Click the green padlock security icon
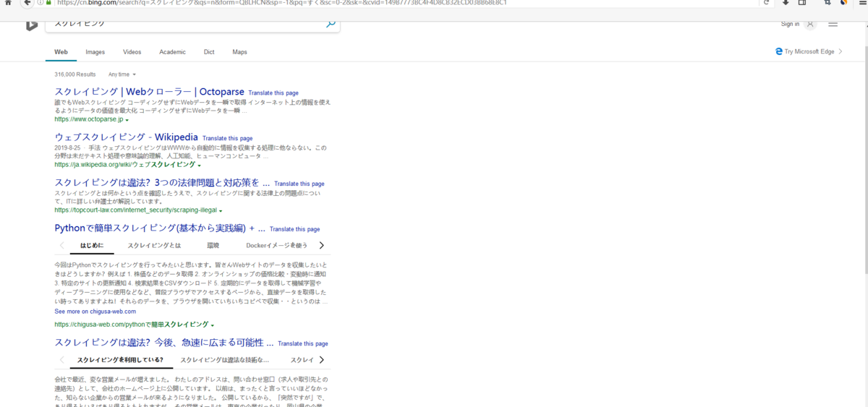This screenshot has width=868, height=407. 48,2
